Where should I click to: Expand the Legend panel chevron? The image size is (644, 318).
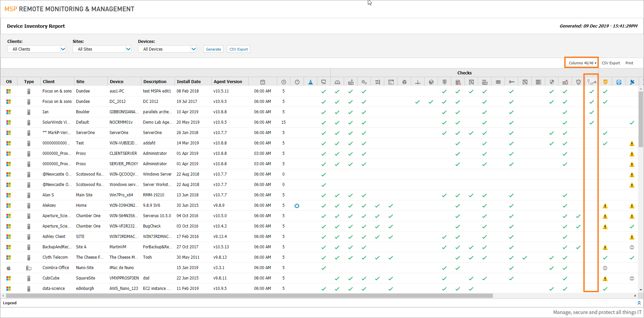click(x=639, y=303)
